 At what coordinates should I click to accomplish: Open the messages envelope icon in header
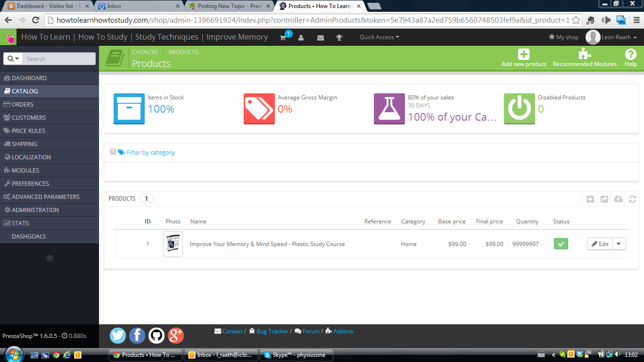pos(321,38)
